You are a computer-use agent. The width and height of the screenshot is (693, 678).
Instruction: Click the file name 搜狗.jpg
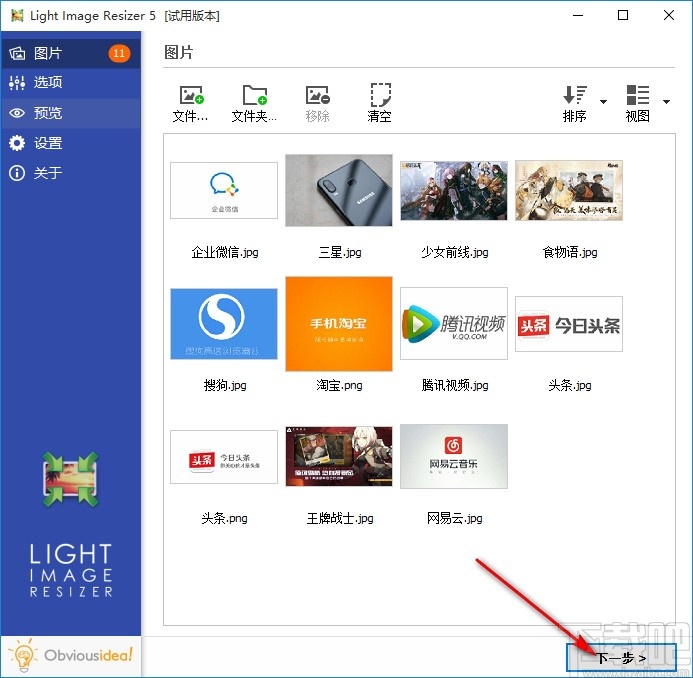point(225,385)
